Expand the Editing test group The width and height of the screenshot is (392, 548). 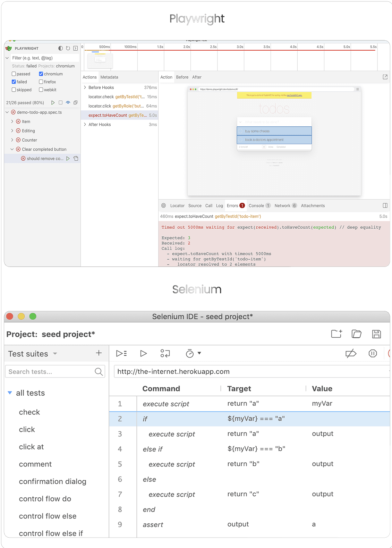coord(12,131)
